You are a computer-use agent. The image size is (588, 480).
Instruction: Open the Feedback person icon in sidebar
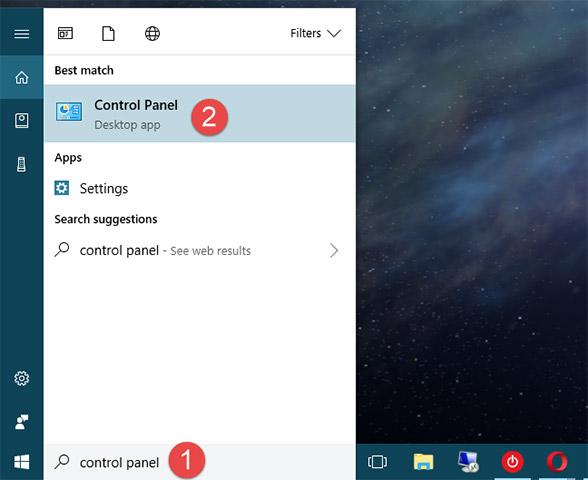coord(21,422)
